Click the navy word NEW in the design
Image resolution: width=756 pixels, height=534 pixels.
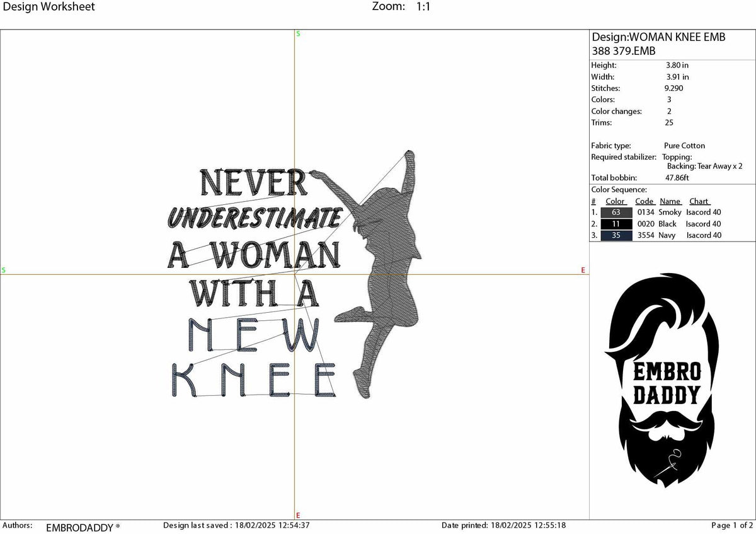(255, 335)
